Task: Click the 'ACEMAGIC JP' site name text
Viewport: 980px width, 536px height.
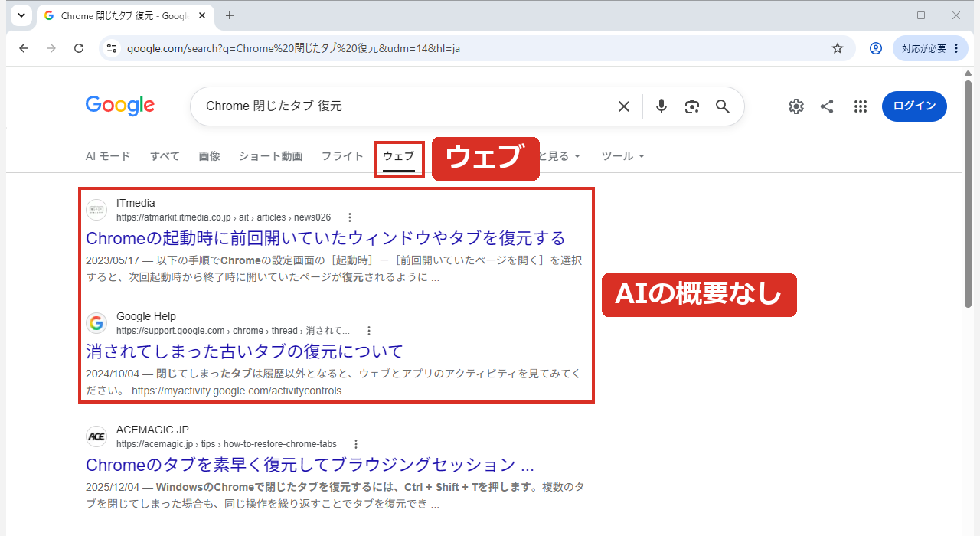Action: tap(152, 430)
